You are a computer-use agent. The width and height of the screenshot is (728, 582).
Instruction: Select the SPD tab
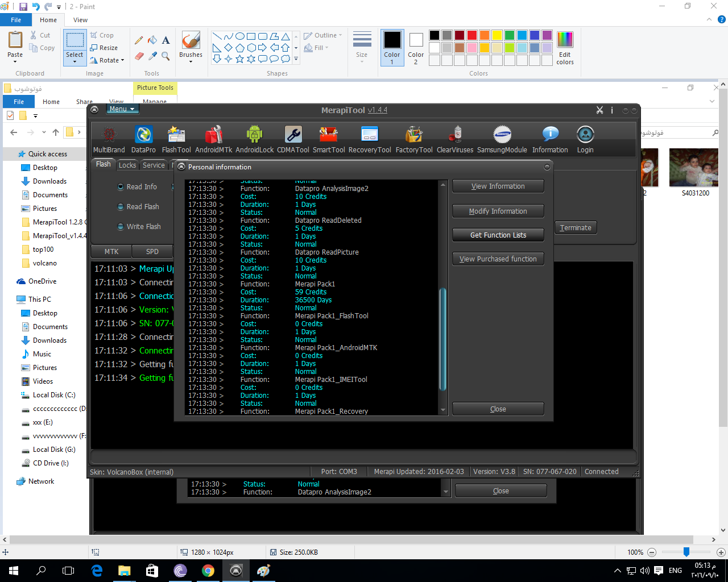(152, 251)
